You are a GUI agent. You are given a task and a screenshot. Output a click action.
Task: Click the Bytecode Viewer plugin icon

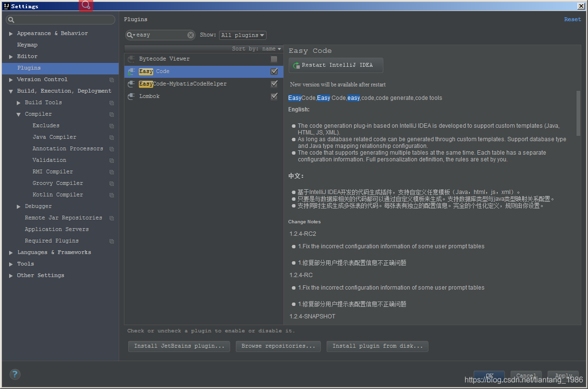click(131, 59)
